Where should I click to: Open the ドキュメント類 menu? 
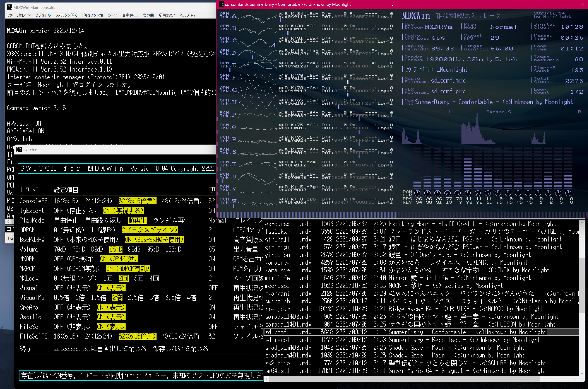92,15
